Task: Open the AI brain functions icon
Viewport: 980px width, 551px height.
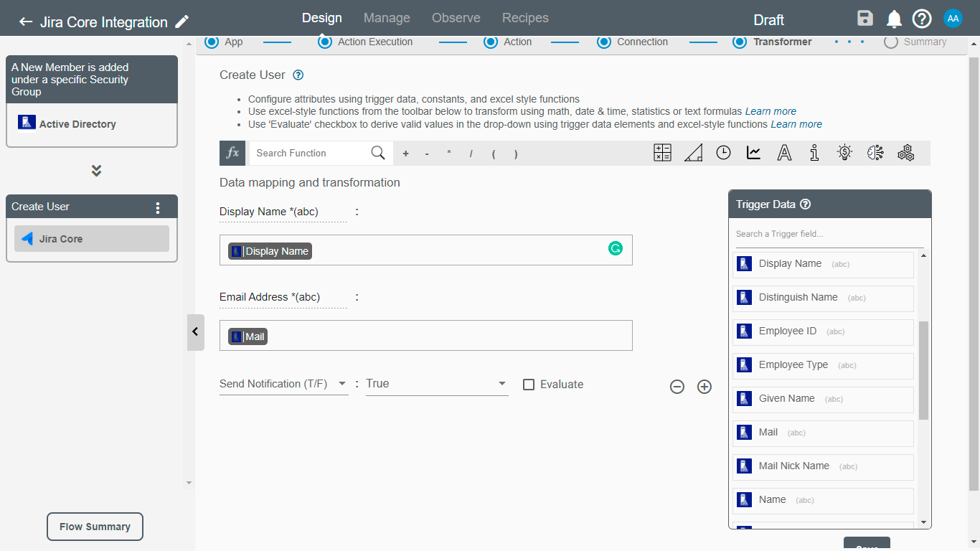Action: (875, 153)
